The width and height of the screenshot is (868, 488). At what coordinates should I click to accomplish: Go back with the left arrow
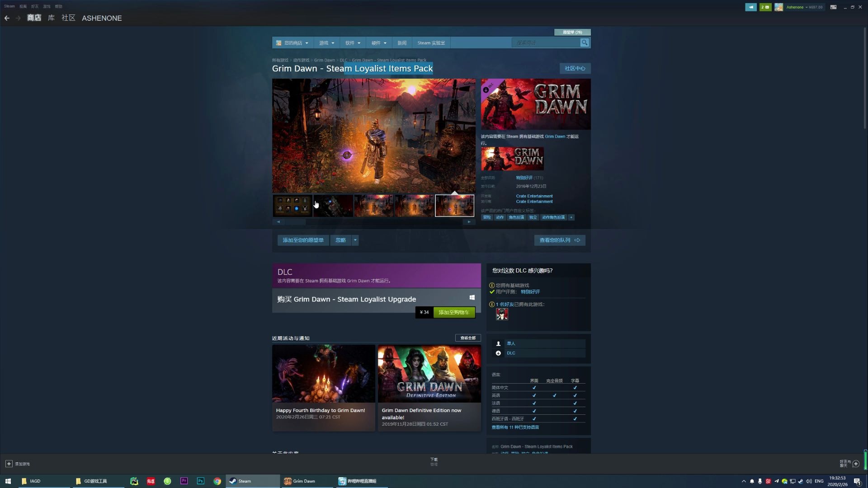click(7, 18)
